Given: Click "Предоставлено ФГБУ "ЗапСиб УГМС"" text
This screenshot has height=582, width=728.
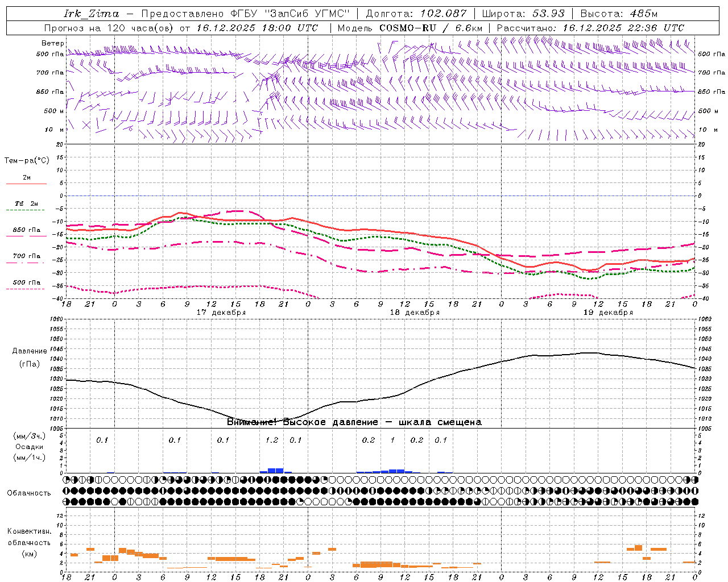Looking at the screenshot, I should (x=245, y=14).
